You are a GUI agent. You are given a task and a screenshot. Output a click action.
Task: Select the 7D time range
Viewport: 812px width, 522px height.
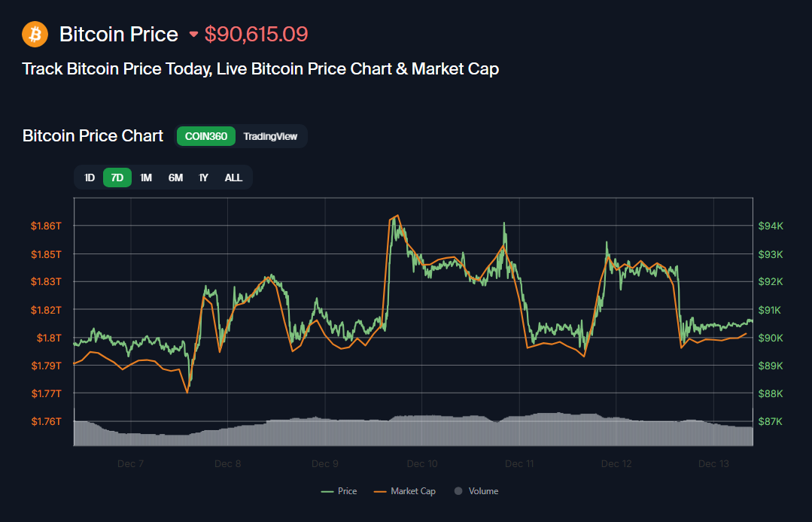[x=117, y=178]
